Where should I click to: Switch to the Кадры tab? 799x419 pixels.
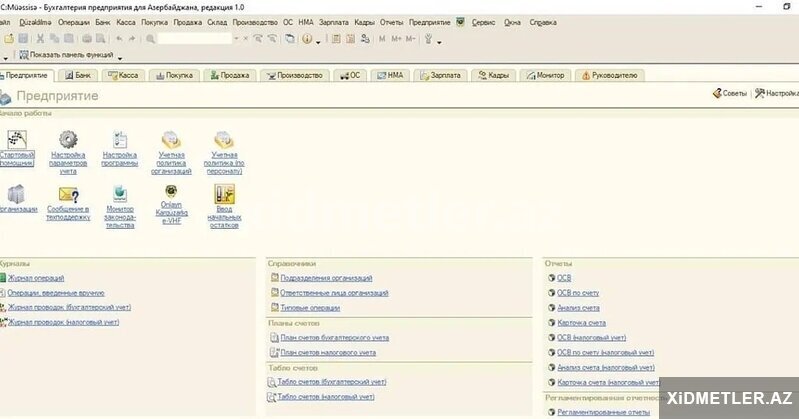click(x=493, y=75)
